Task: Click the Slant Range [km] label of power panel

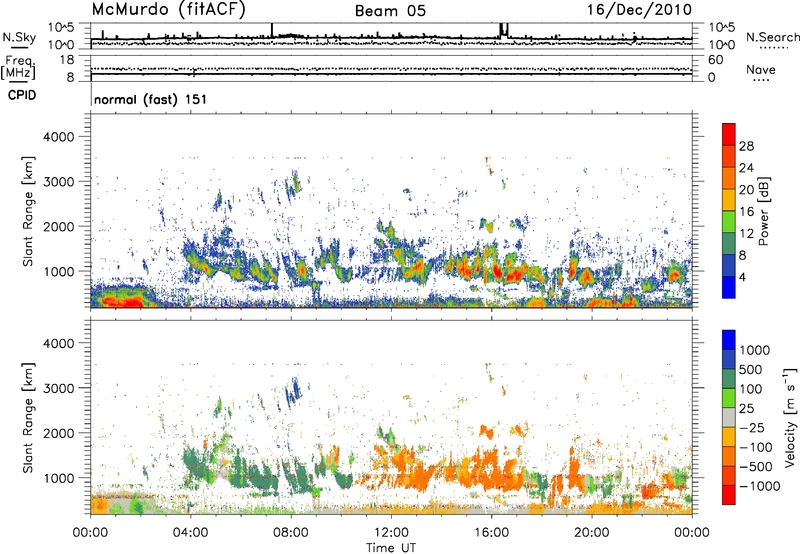Action: 28,211
